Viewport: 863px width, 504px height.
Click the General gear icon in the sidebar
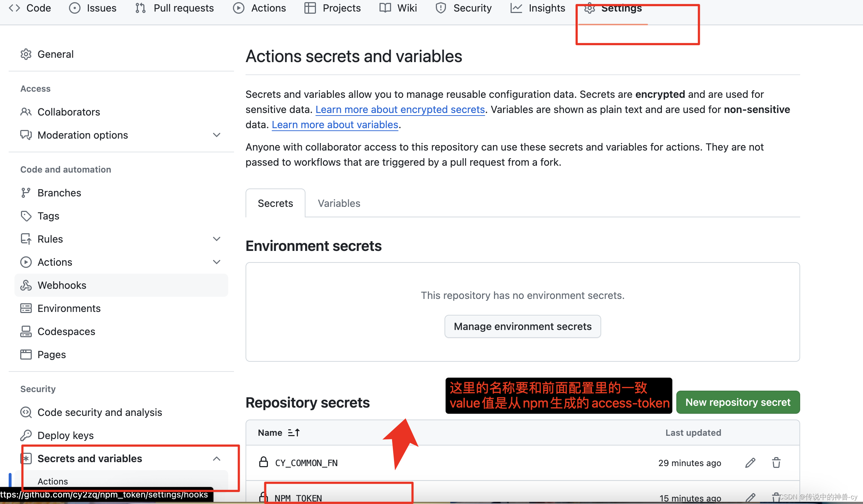(26, 54)
